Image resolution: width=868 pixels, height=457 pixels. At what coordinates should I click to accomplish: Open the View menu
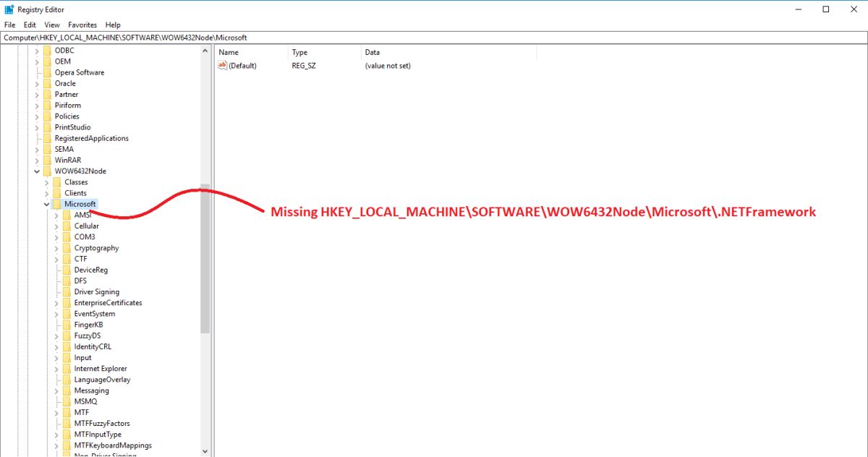[52, 25]
